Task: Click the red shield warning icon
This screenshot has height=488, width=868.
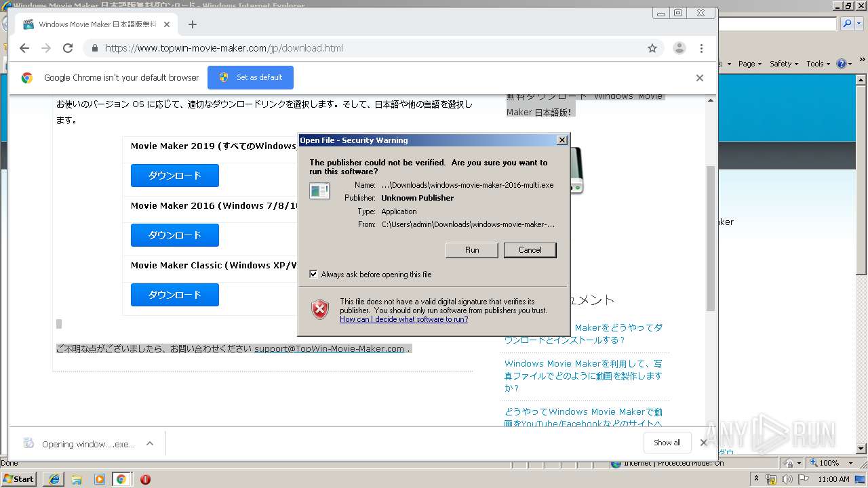Action: 319,309
